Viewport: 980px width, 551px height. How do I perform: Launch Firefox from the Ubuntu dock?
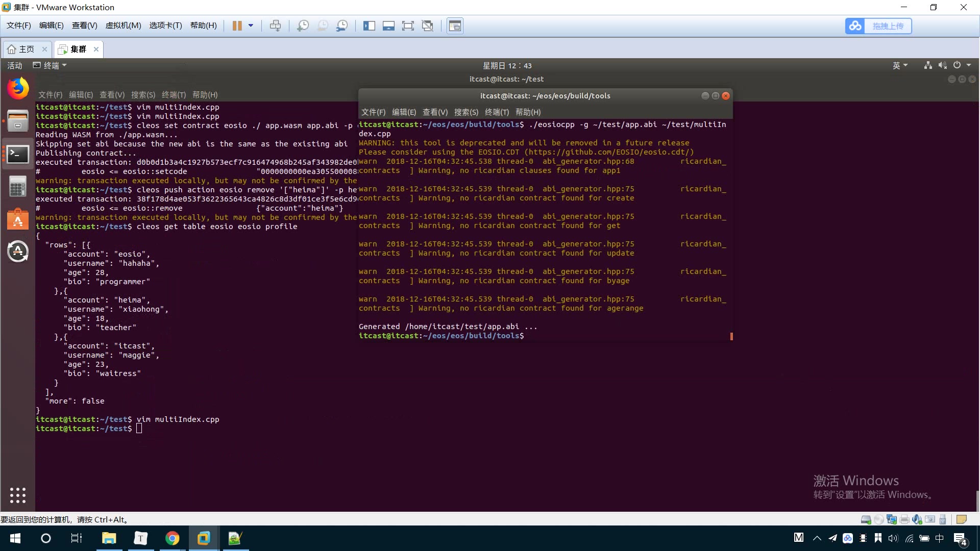[x=18, y=88]
